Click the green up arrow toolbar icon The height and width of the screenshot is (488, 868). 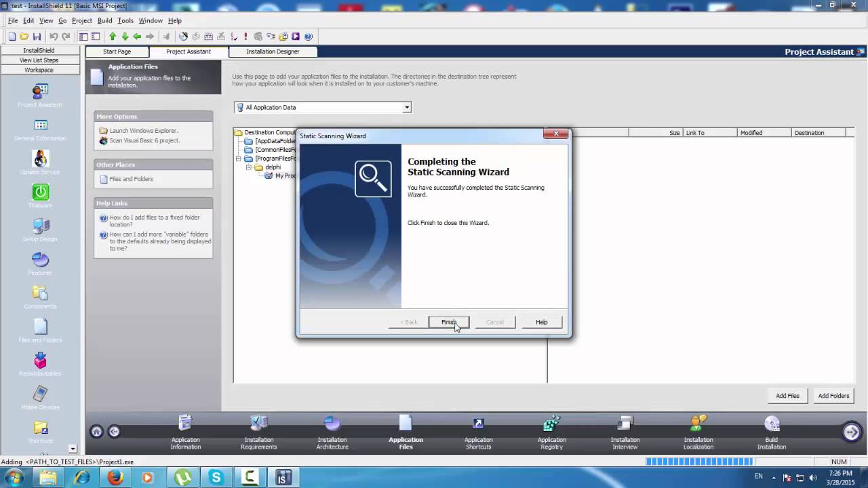pos(113,37)
